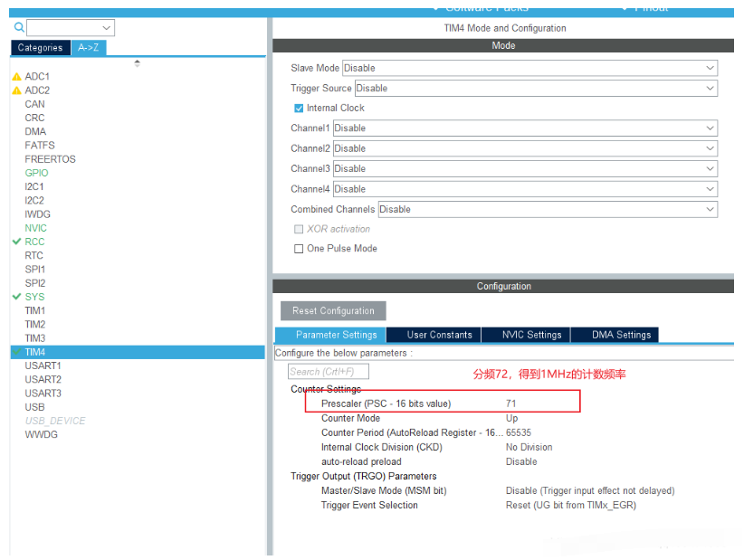Switch to the Categories tab
Viewport: 744px width, 560px height.
41,47
